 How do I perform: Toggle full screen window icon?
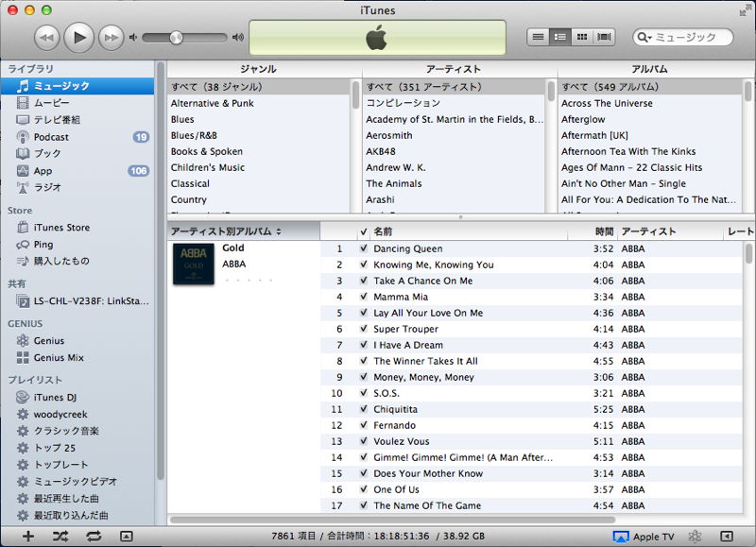745,10
